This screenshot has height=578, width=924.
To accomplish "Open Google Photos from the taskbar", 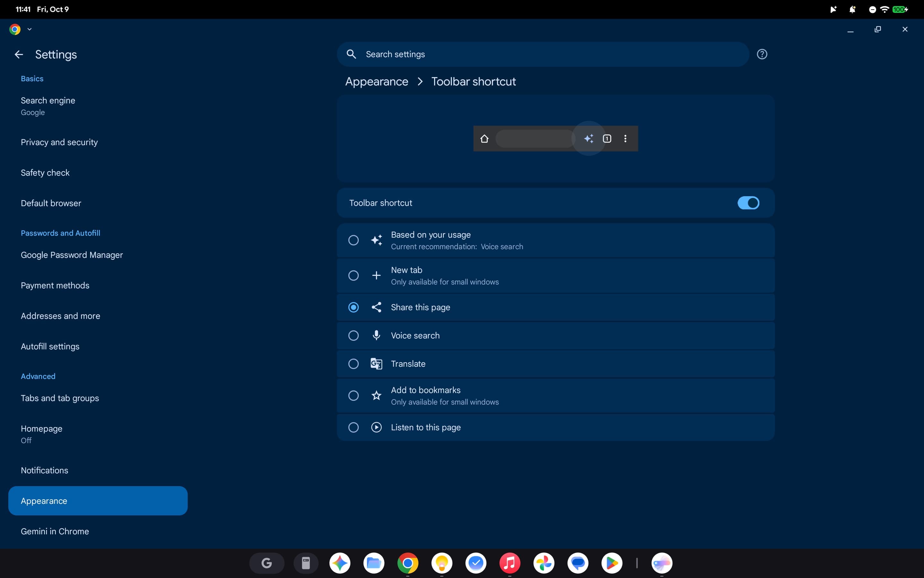I will pyautogui.click(x=544, y=563).
